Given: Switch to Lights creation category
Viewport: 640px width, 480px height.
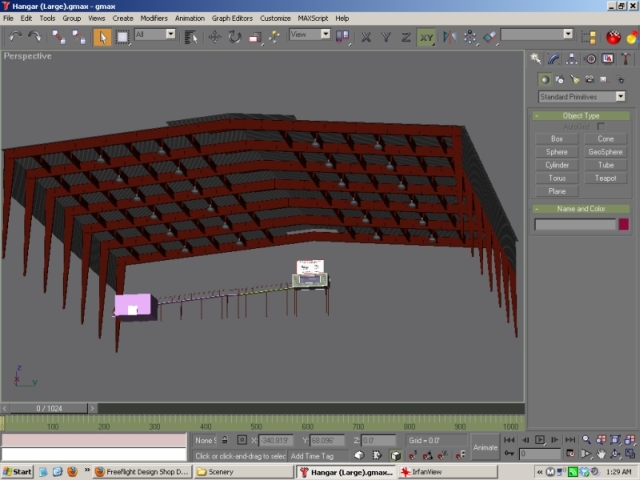Looking at the screenshot, I should (573, 79).
